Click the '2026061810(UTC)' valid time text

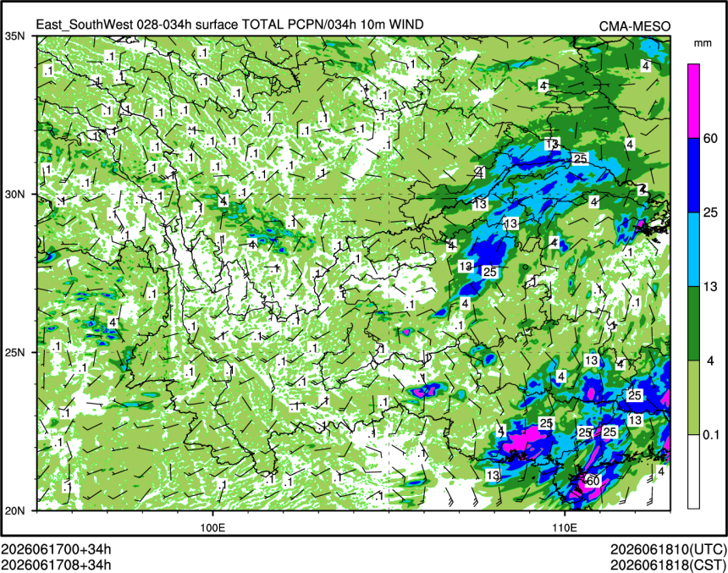click(x=669, y=549)
